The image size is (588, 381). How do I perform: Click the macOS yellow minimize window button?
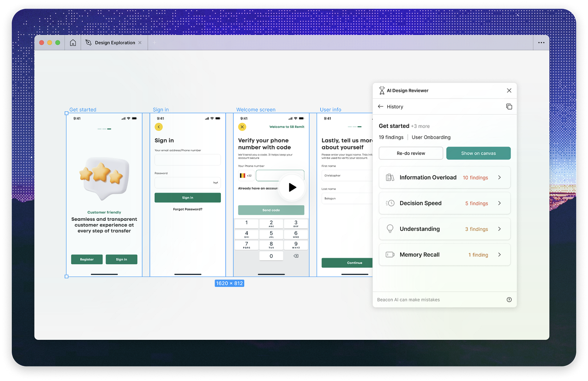point(50,43)
